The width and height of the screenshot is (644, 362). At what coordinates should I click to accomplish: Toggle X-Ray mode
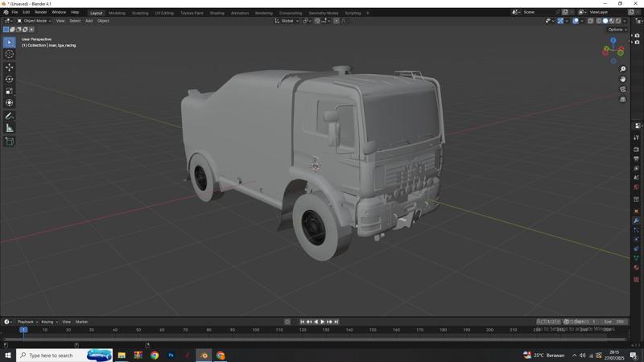pos(590,21)
